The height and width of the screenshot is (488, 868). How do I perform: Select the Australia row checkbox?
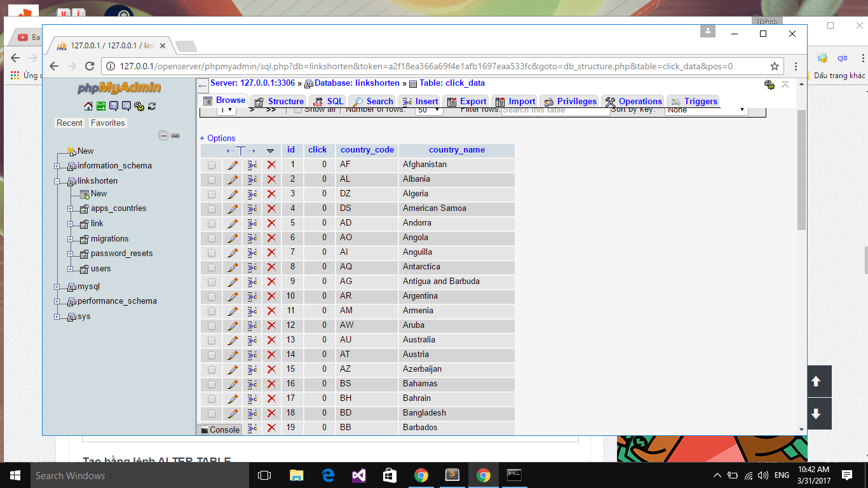(x=212, y=340)
